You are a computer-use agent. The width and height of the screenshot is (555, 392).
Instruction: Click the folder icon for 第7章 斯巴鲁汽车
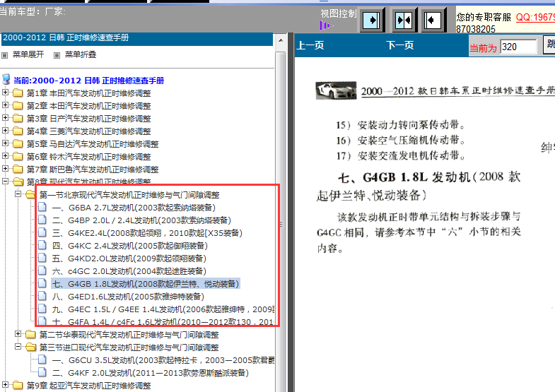point(18,170)
